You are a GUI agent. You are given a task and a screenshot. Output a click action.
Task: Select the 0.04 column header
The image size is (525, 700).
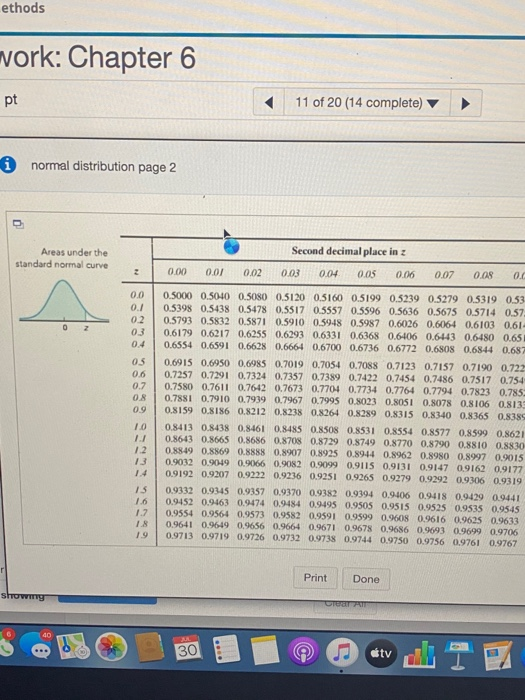[x=328, y=273]
